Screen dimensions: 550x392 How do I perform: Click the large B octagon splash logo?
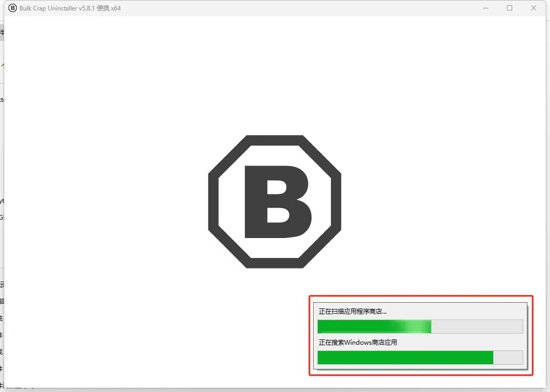pos(275,201)
